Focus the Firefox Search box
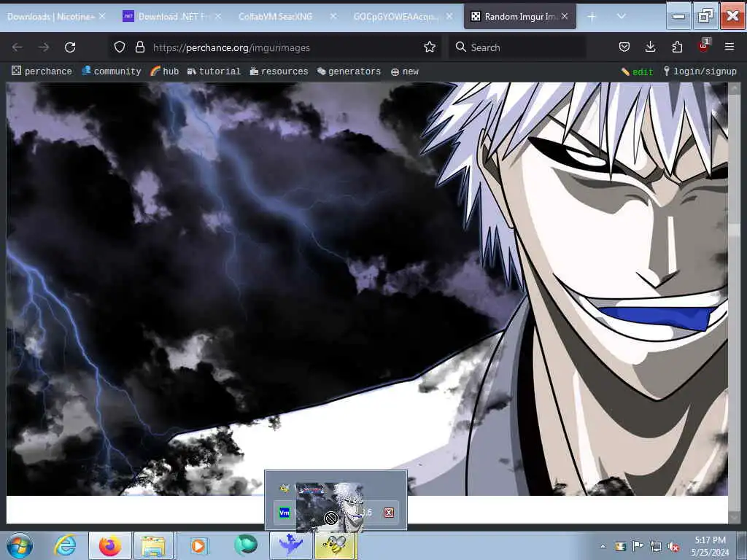This screenshot has width=747, height=560. click(518, 47)
